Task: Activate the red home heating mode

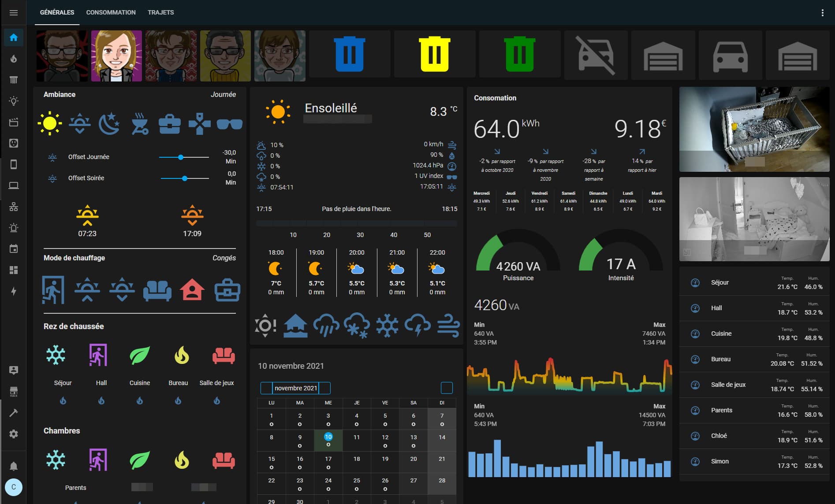Action: click(192, 290)
